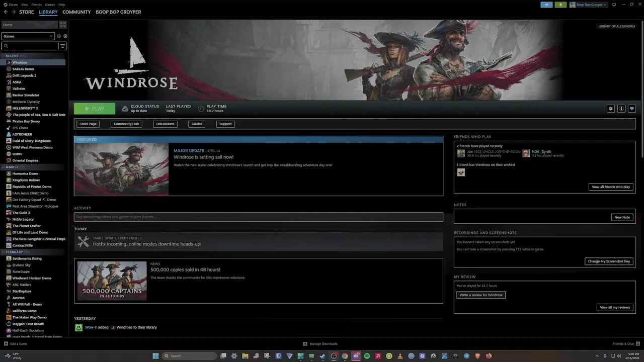Screen dimensions: 644x362
Task: Open the Friends menu
Action: 37,5
